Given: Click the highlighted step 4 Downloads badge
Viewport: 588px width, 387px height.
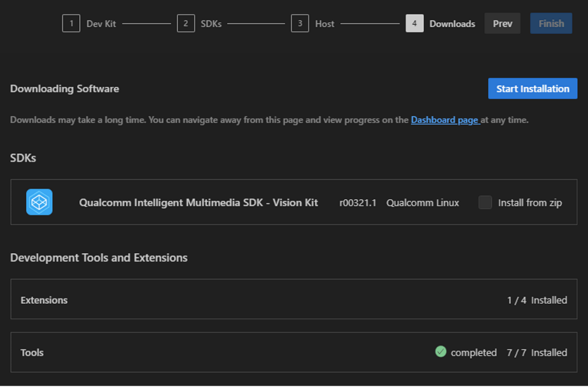Looking at the screenshot, I should point(414,23).
